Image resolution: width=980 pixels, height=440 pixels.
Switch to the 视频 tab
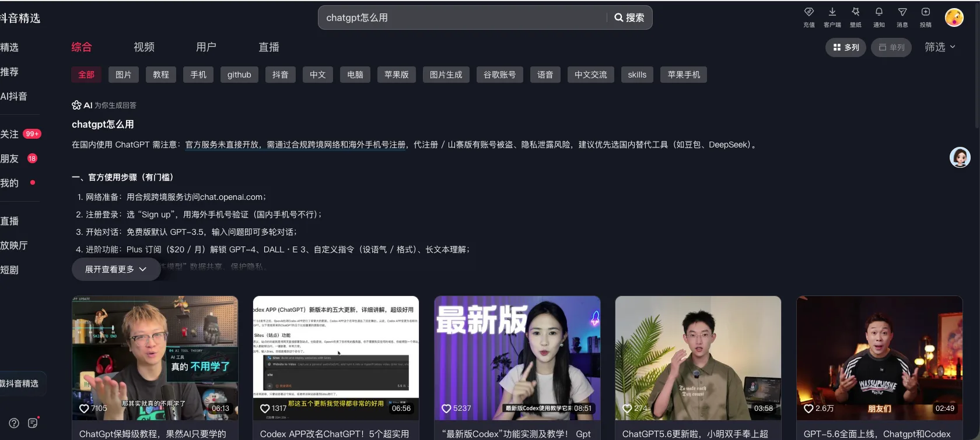click(144, 47)
